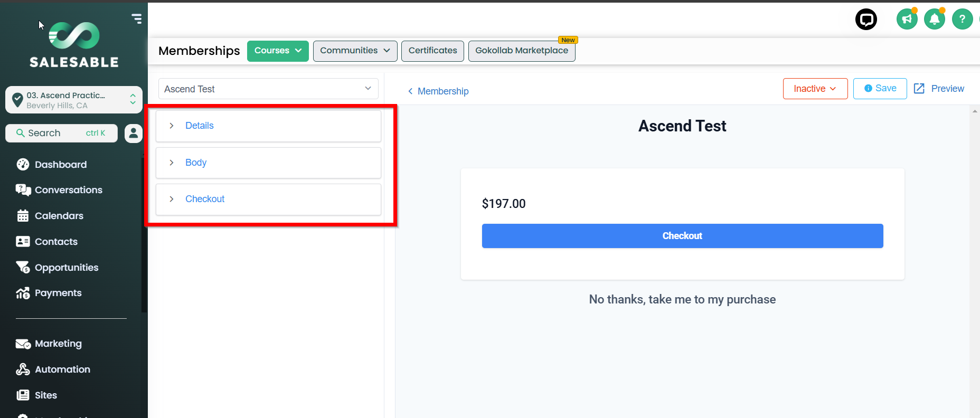Expand the Checkout section
Image resolution: width=980 pixels, height=418 pixels.
click(268, 199)
